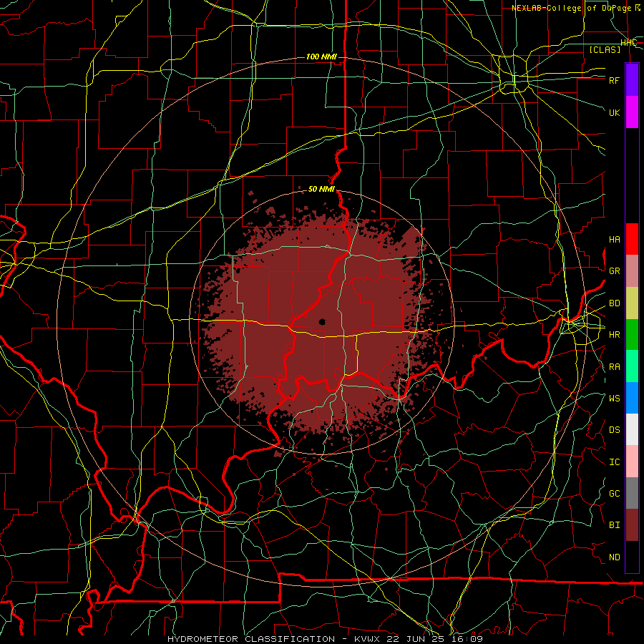Click the 'GC' legend label text
Screen dimensions: 644x644
click(615, 494)
